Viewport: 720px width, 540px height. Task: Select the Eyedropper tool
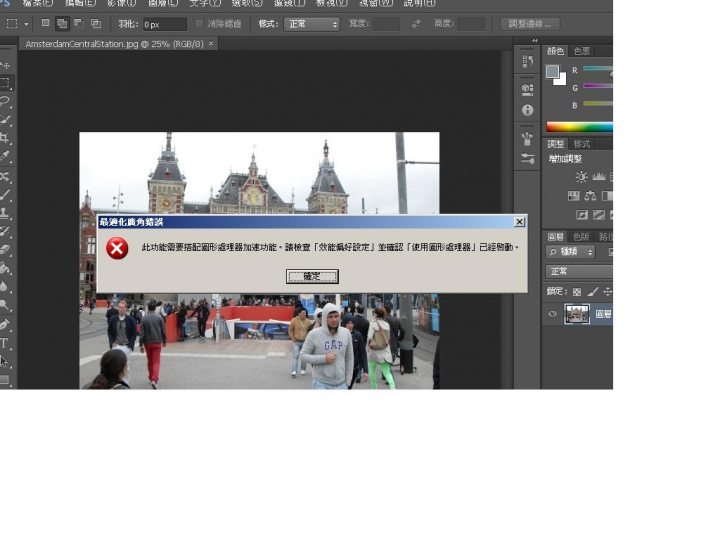tap(5, 156)
